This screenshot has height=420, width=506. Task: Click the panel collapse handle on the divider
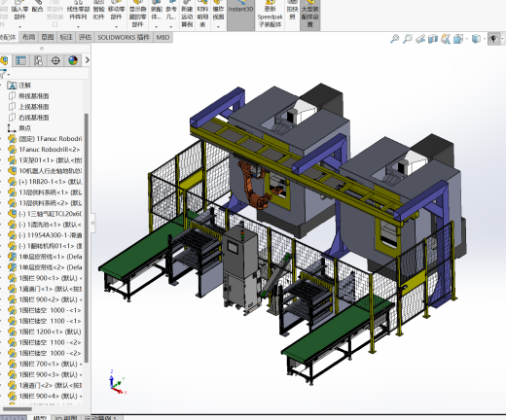pyautogui.click(x=92, y=223)
